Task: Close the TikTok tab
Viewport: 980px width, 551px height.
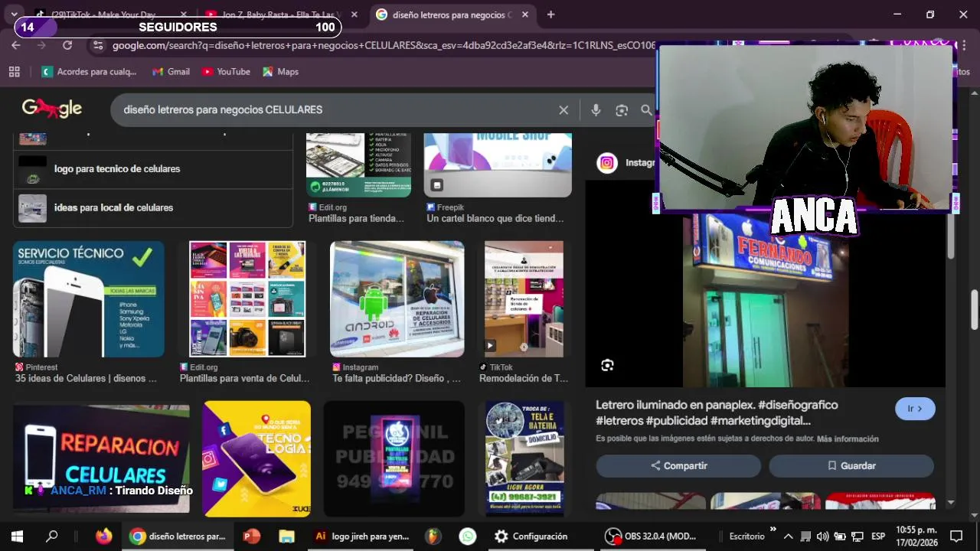Action: tap(183, 15)
